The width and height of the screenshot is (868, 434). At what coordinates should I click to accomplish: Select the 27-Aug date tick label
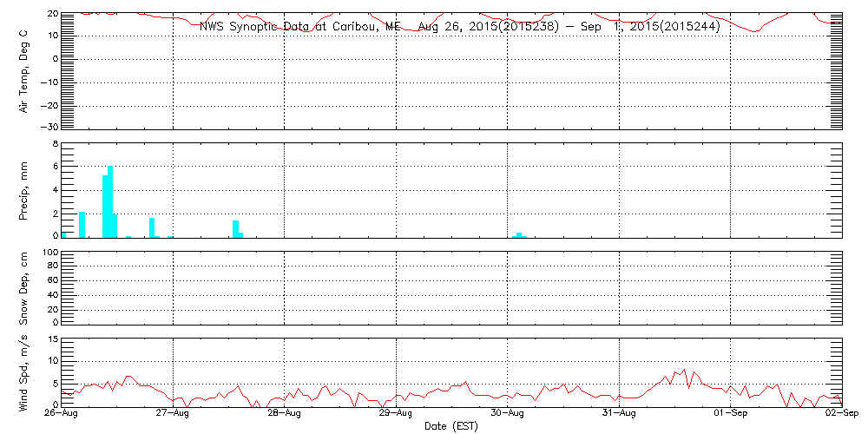tap(174, 415)
